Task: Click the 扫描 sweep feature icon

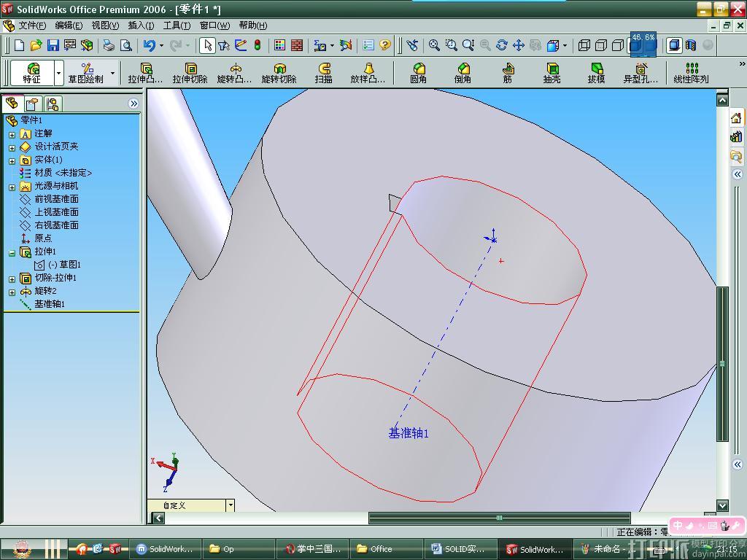Action: [x=324, y=73]
